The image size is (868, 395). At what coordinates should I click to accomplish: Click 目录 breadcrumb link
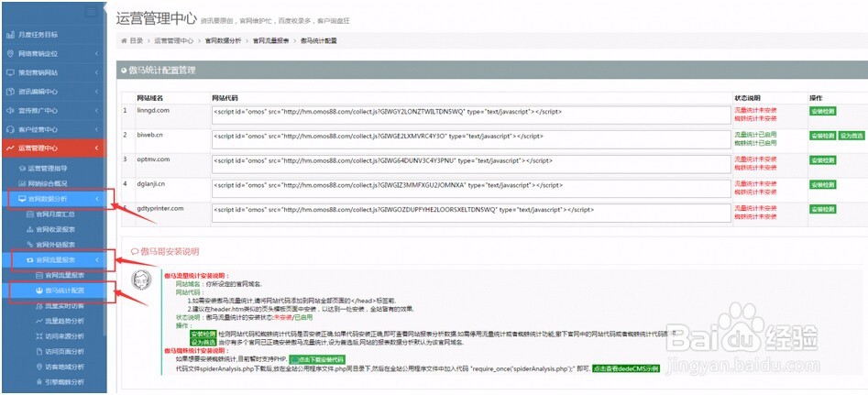tap(137, 41)
